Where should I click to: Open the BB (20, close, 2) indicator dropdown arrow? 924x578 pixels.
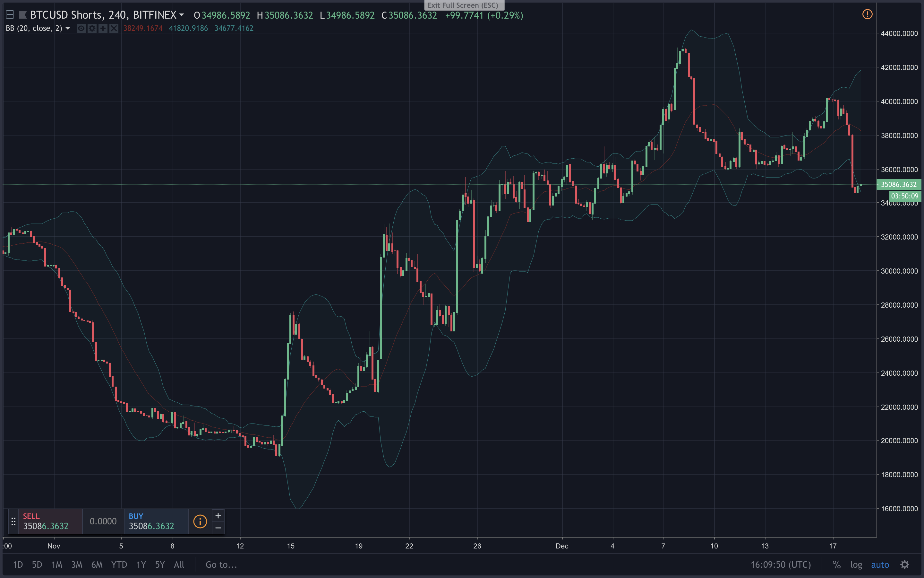pyautogui.click(x=68, y=28)
